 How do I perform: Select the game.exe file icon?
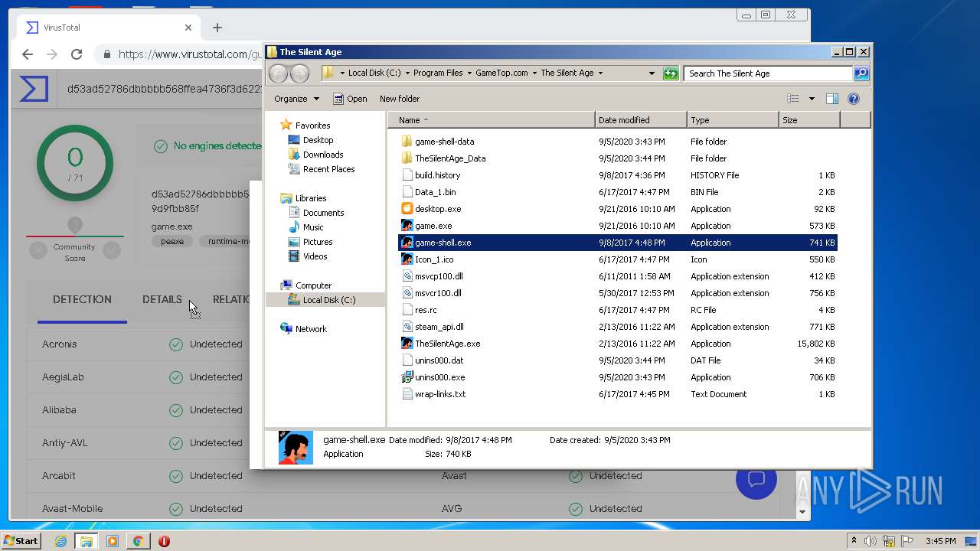[x=407, y=226]
